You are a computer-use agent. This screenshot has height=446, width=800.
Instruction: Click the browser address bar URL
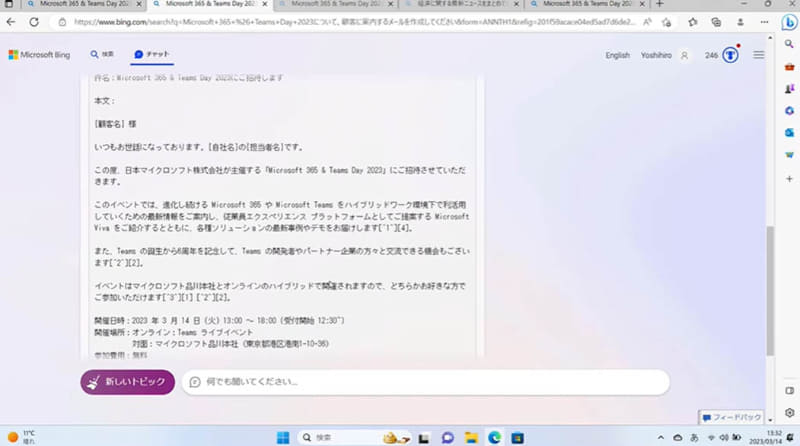click(x=355, y=22)
